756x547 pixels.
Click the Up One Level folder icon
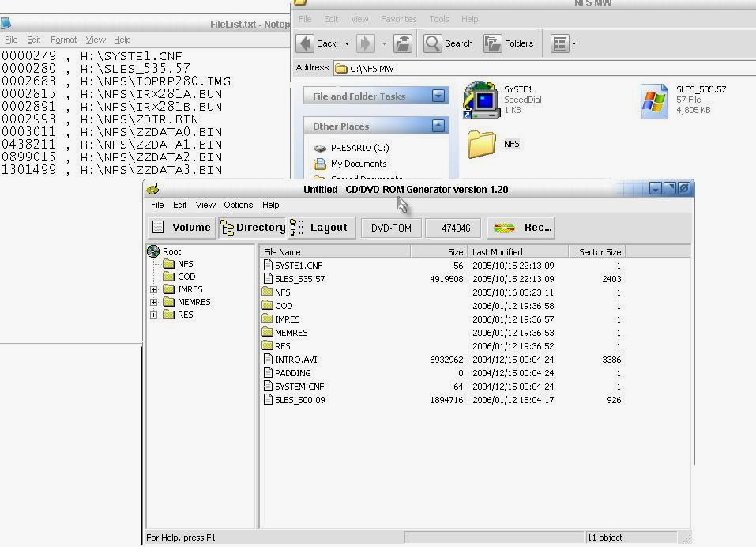click(403, 43)
